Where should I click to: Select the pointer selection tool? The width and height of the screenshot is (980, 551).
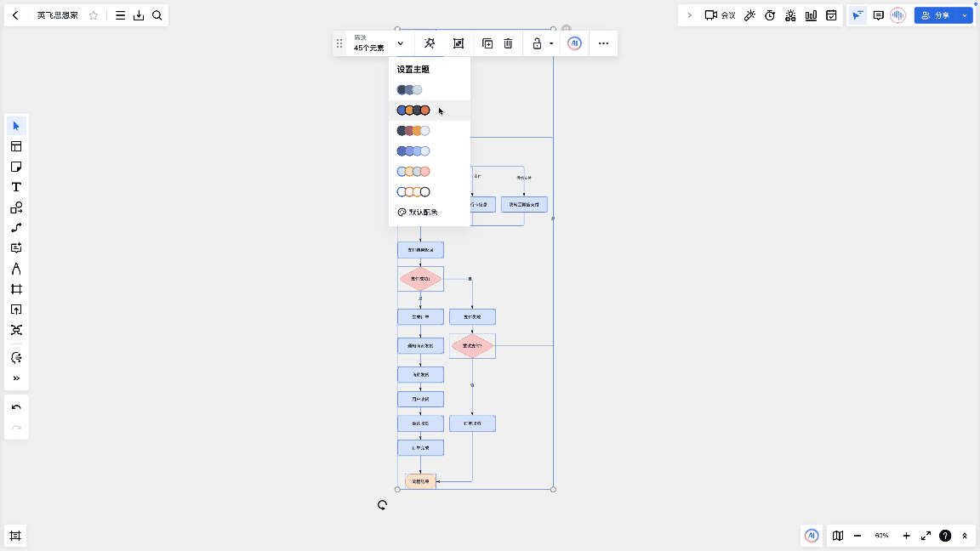16,126
